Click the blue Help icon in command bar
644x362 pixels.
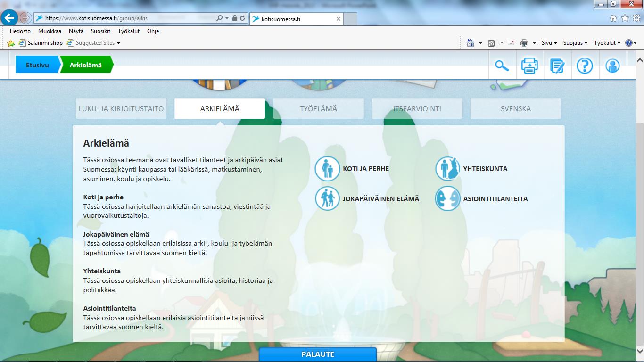click(x=628, y=43)
